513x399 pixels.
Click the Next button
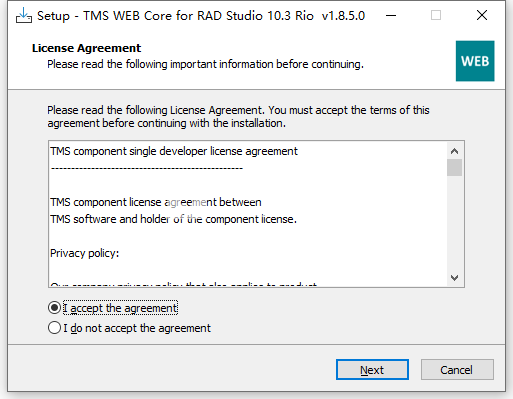pyautogui.click(x=372, y=369)
